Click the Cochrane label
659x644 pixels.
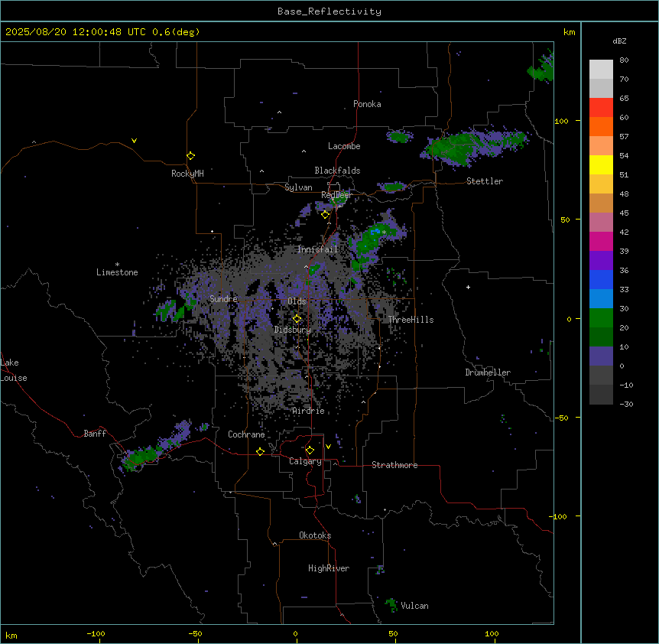coord(246,434)
